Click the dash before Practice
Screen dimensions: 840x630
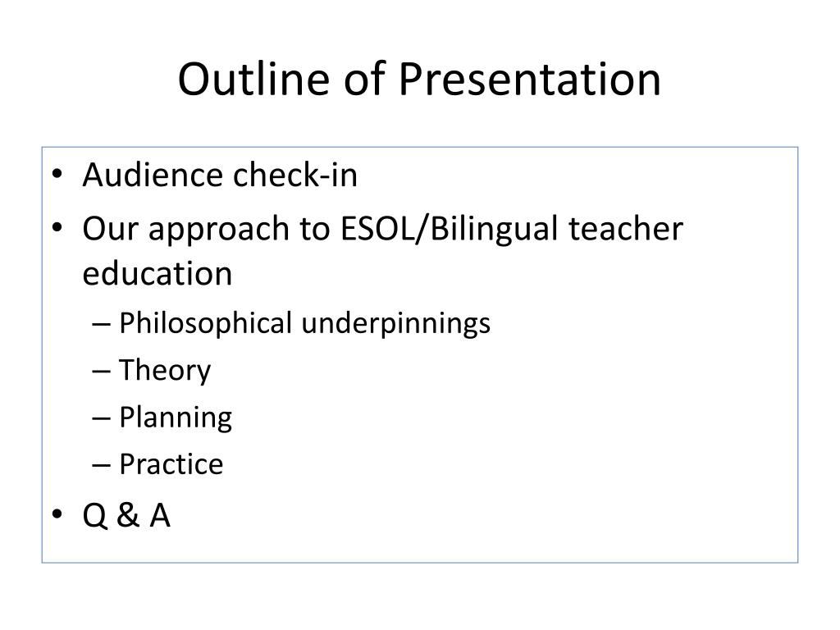(101, 466)
